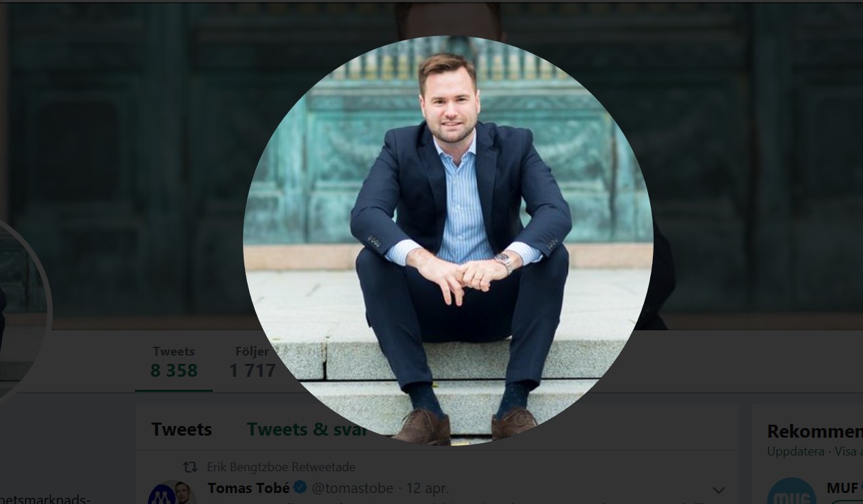Click the Tomas Tobé display name link
Viewport: 863px width, 504px height.
coord(248,488)
